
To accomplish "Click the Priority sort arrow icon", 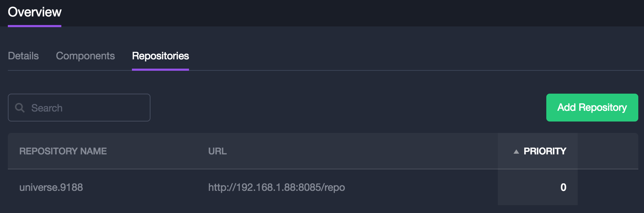I will 516,152.
